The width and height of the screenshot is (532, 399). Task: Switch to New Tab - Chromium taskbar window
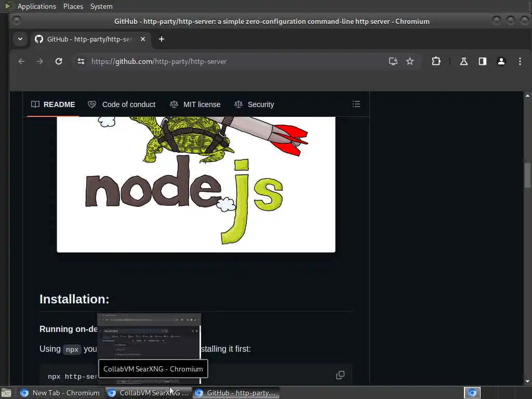tap(60, 393)
